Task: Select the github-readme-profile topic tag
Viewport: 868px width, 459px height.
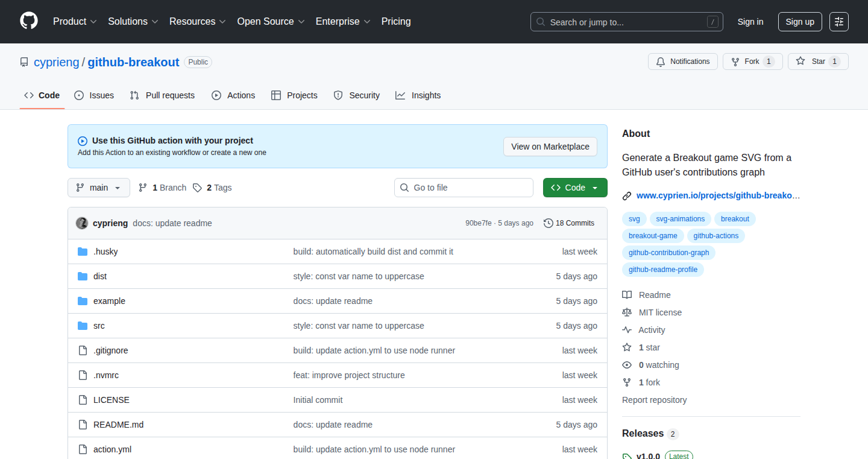Action: click(x=663, y=270)
